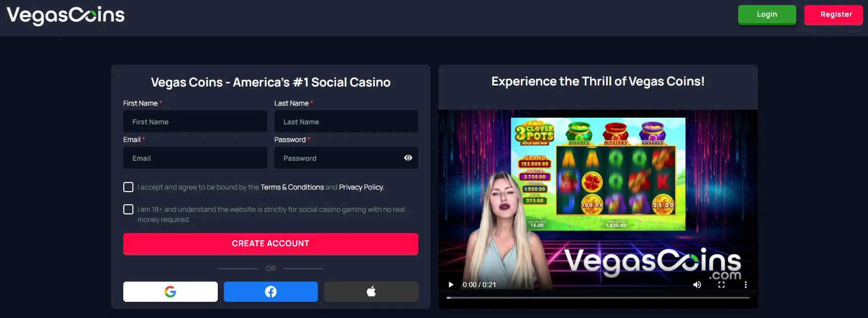
Task: Focus the First Name input field
Action: [x=195, y=122]
